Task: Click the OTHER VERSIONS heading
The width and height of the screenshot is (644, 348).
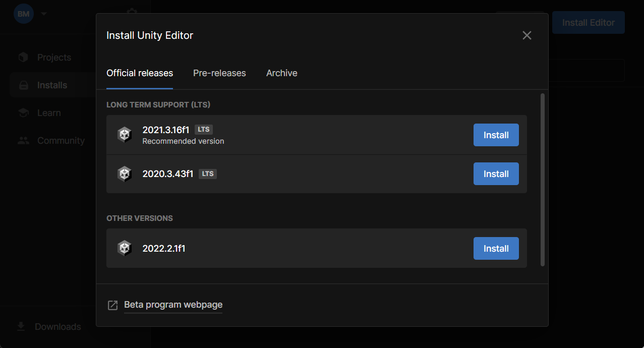Action: coord(140,218)
